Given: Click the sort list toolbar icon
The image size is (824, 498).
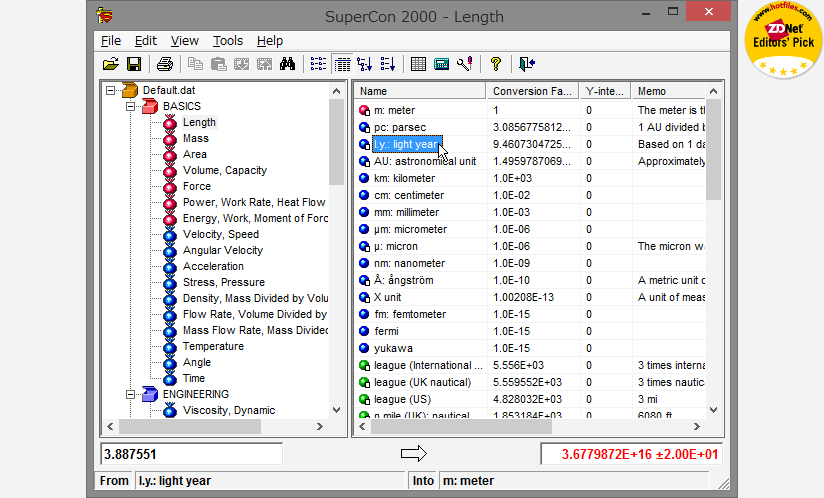Looking at the screenshot, I should 388,64.
